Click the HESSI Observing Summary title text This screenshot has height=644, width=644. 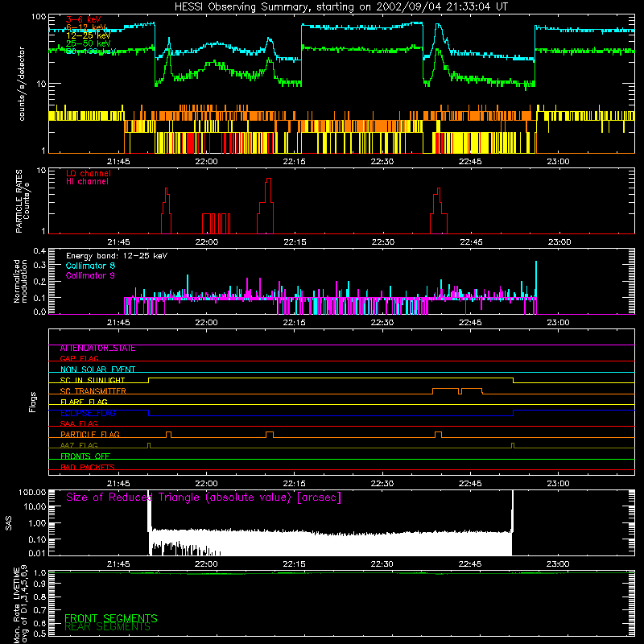coord(341,7)
